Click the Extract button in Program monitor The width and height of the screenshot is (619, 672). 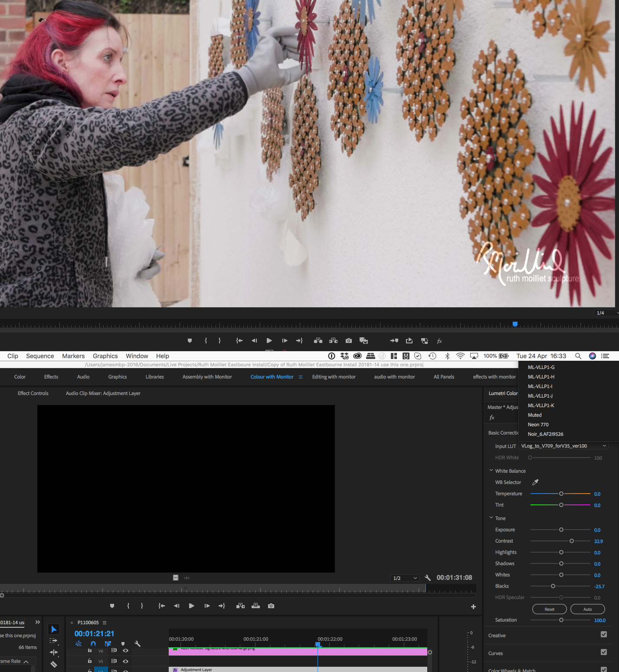click(x=333, y=341)
